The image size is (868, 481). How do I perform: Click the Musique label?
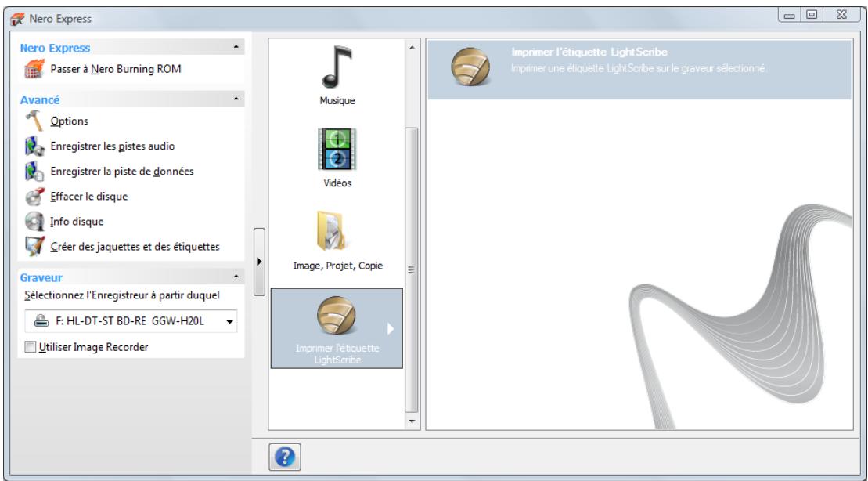[337, 101]
